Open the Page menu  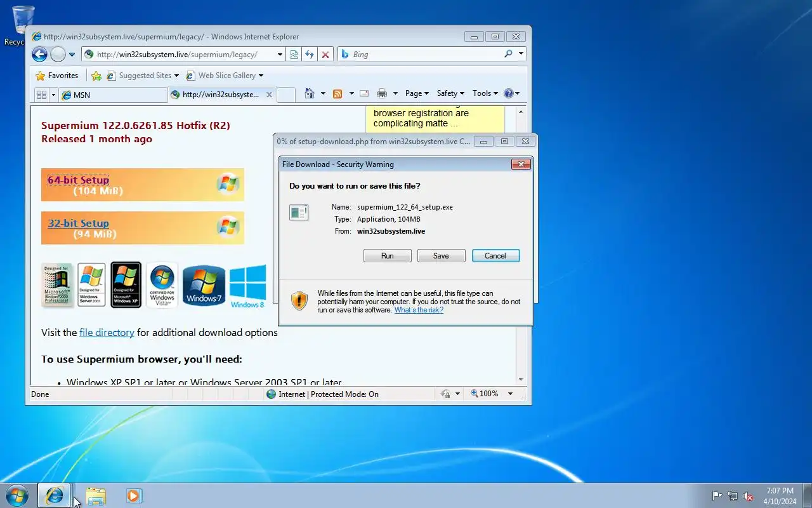(x=417, y=93)
